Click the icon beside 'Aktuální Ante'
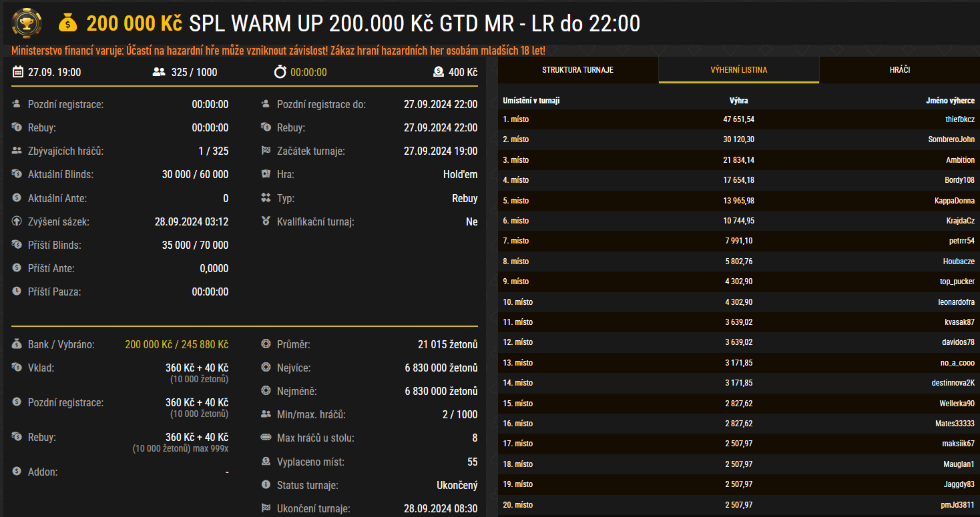The height and width of the screenshot is (517, 980). (x=17, y=198)
